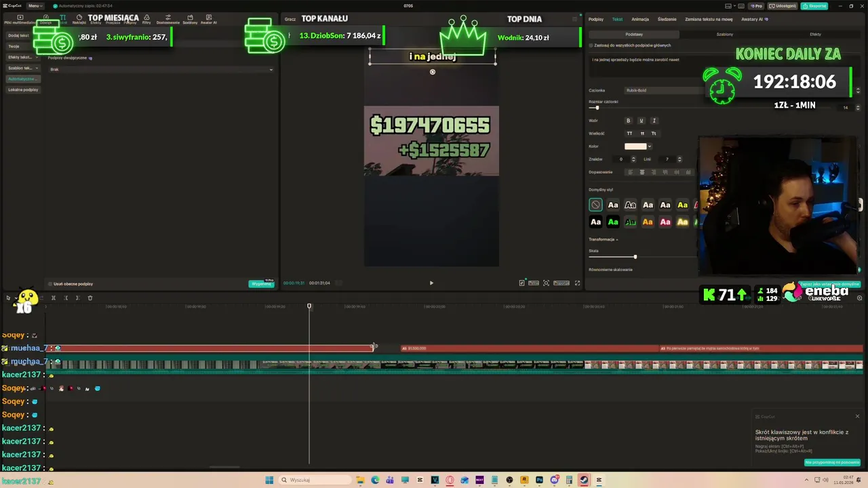868x488 pixels.
Task: Switch to the Animacja inspector tab
Action: tap(640, 19)
